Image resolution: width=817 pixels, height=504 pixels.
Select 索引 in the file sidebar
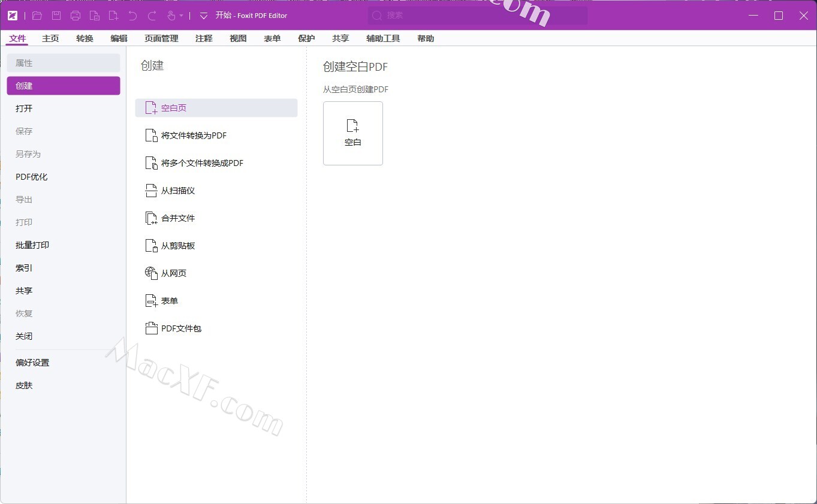click(x=64, y=268)
